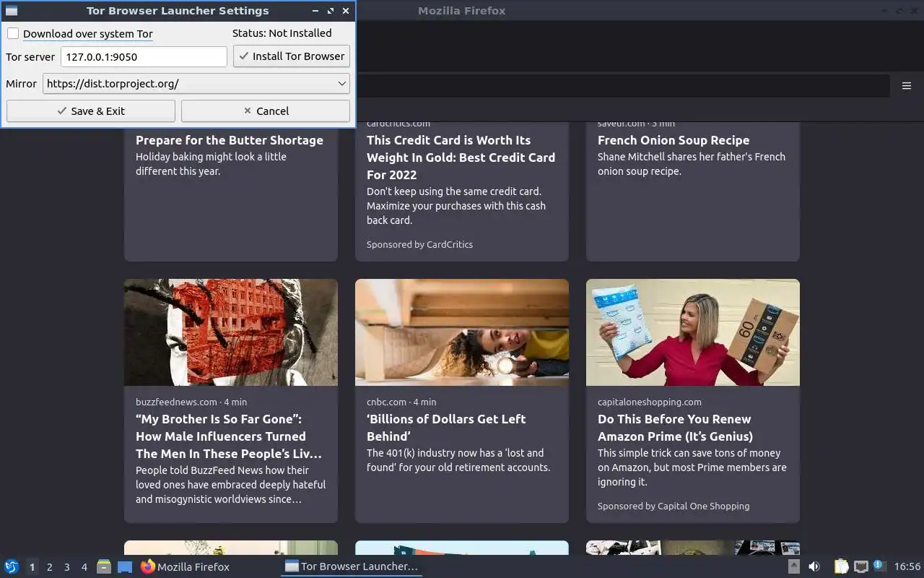
Task: Click the BuzzFeed article collage thumbnail
Action: point(231,332)
